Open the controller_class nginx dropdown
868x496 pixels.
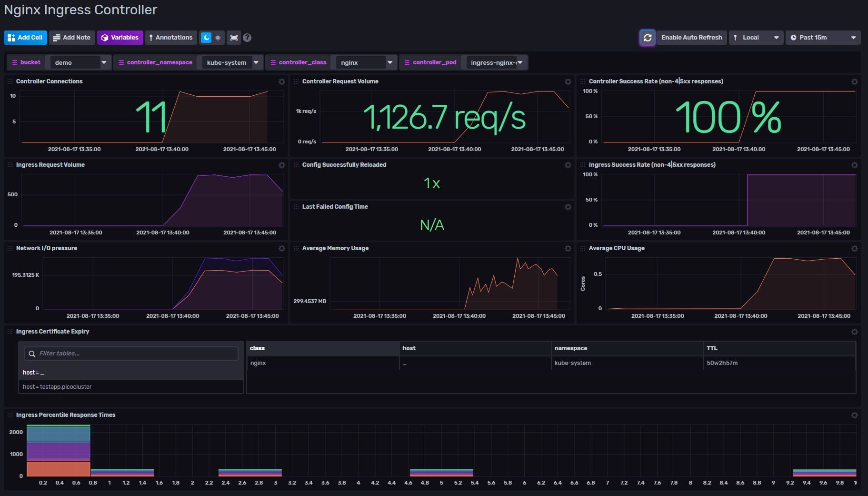click(x=364, y=62)
